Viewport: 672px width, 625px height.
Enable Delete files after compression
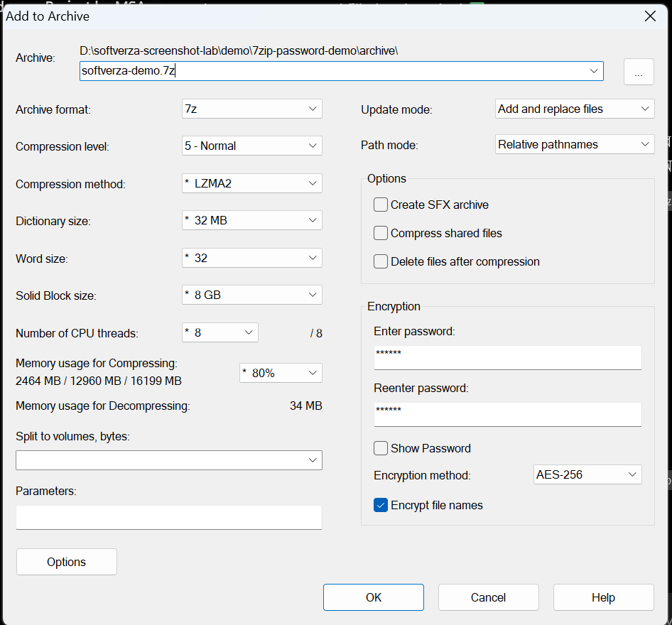381,261
